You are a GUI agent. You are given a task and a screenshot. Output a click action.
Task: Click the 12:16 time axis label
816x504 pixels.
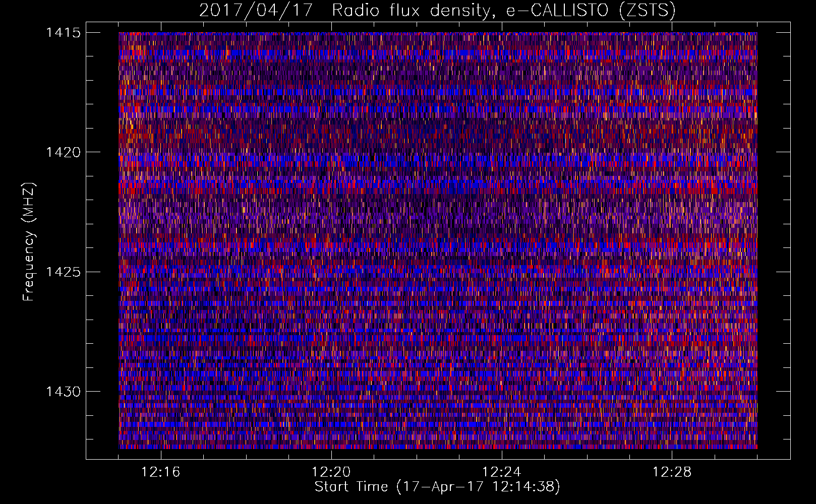tap(161, 472)
